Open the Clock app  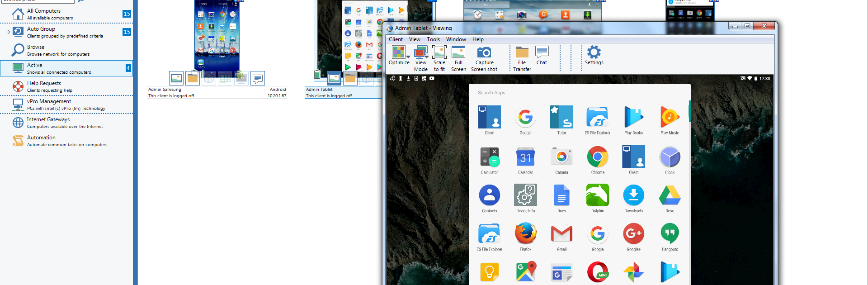(x=670, y=160)
